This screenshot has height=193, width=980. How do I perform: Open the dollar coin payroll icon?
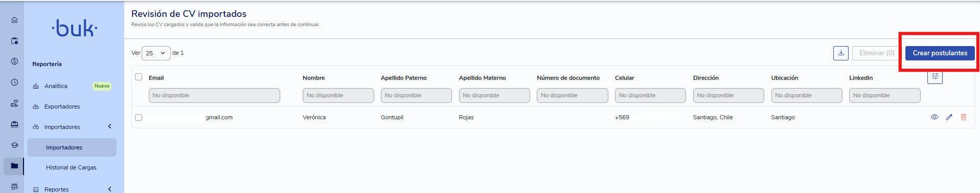click(x=14, y=61)
